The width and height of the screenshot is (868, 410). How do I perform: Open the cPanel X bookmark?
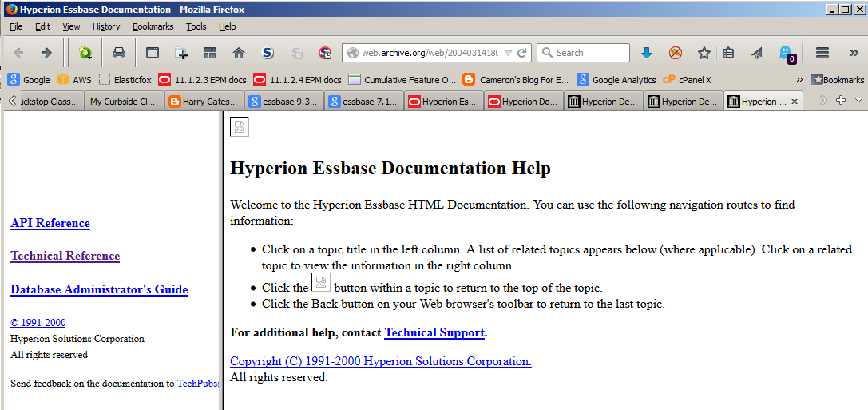pyautogui.click(x=687, y=80)
